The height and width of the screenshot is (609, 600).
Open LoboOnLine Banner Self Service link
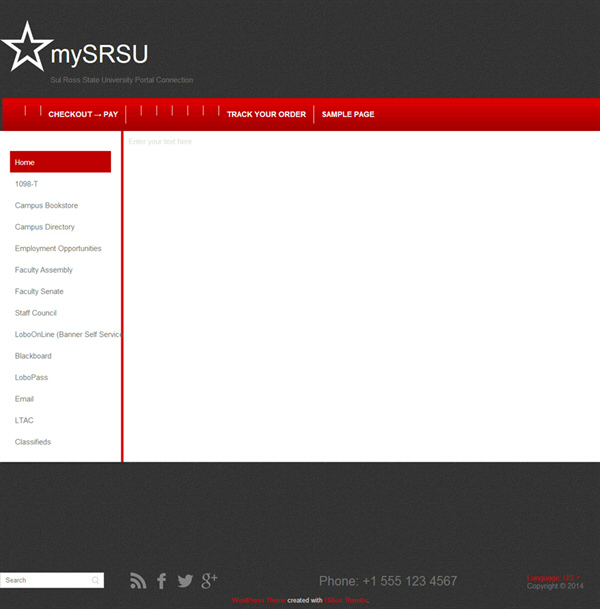(x=67, y=335)
